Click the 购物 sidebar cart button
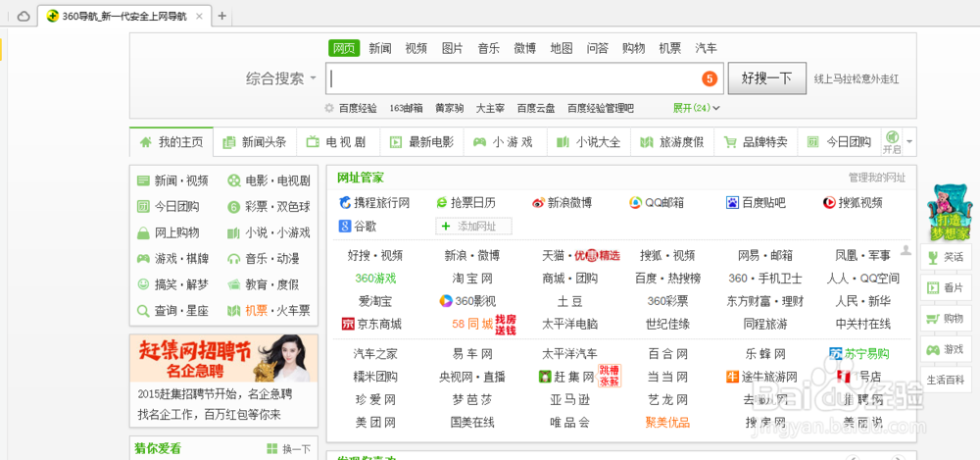This screenshot has height=460, width=980. (x=947, y=319)
